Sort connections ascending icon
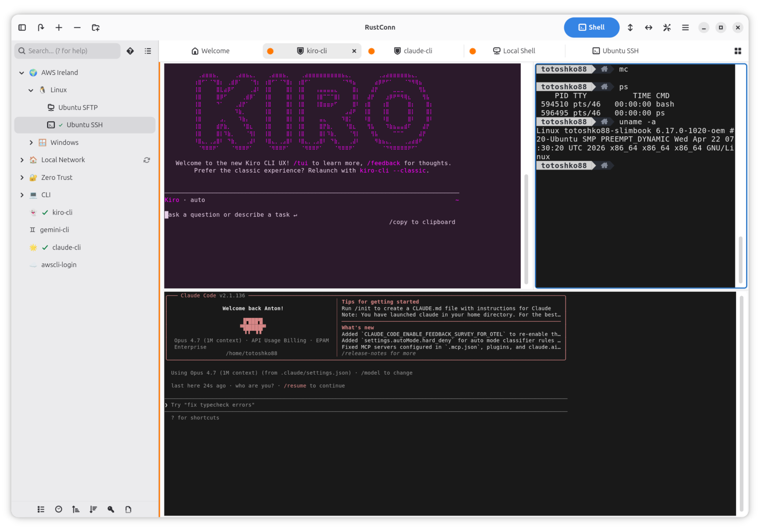Screen dimensions: 760x532 pyautogui.click(x=76, y=510)
